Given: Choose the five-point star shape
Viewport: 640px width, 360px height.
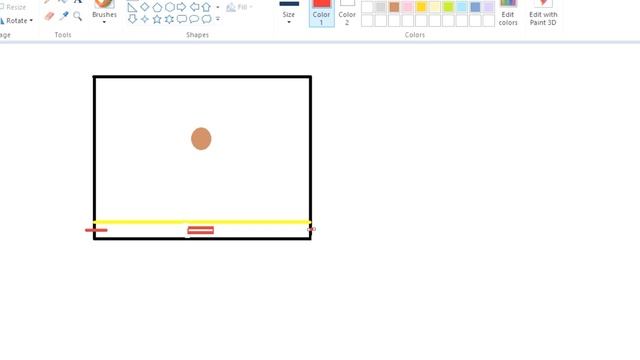Looking at the screenshot, I should [x=157, y=19].
